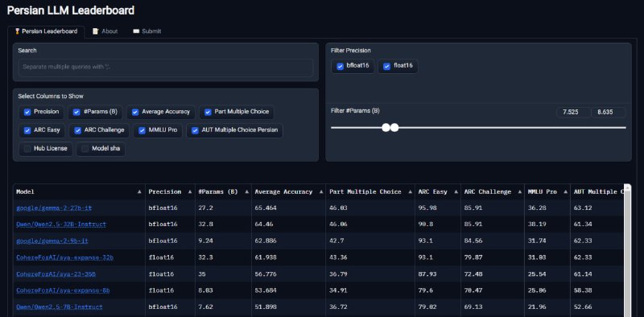Click the AUT value 61.14

tap(583, 274)
